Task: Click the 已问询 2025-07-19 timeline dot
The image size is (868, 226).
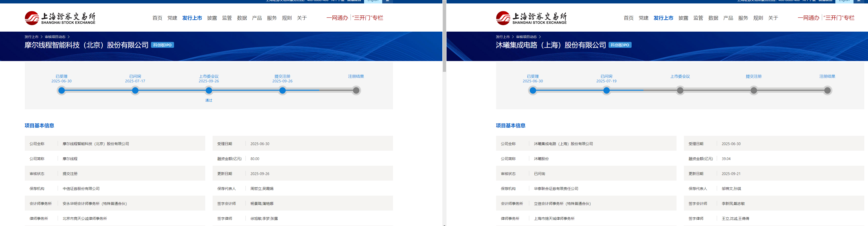Action: pyautogui.click(x=607, y=90)
